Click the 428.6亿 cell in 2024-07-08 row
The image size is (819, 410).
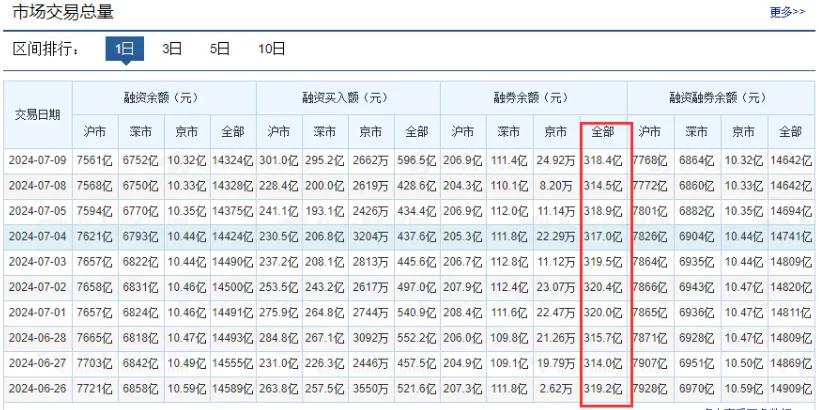pyautogui.click(x=417, y=186)
